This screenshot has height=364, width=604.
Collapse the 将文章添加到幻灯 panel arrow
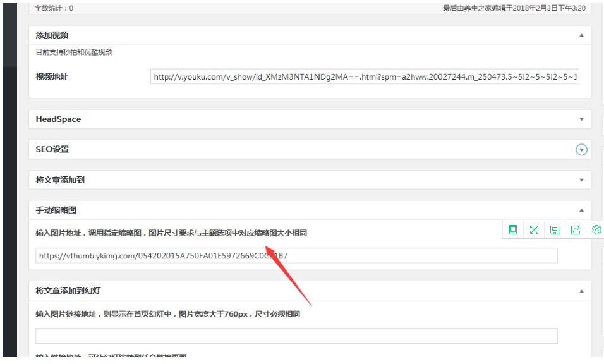(581, 291)
